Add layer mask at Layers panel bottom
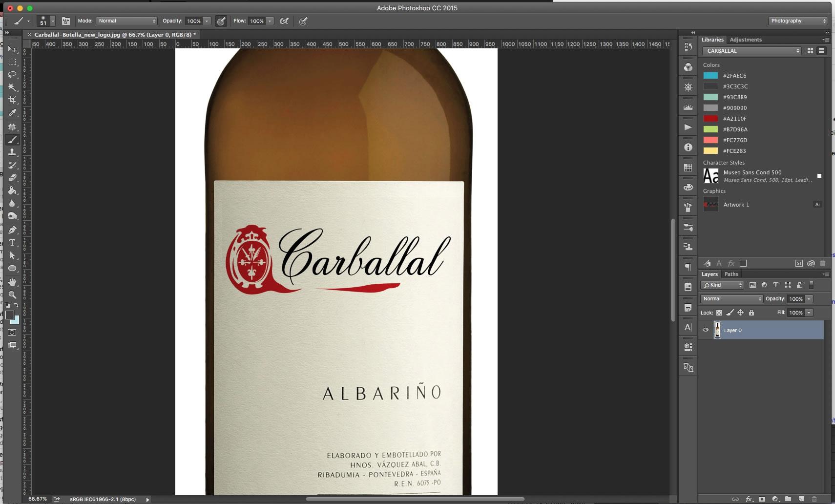835x504 pixels. 762,499
